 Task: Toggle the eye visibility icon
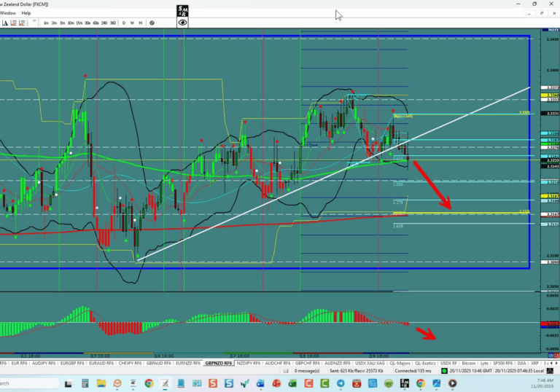tap(182, 23)
